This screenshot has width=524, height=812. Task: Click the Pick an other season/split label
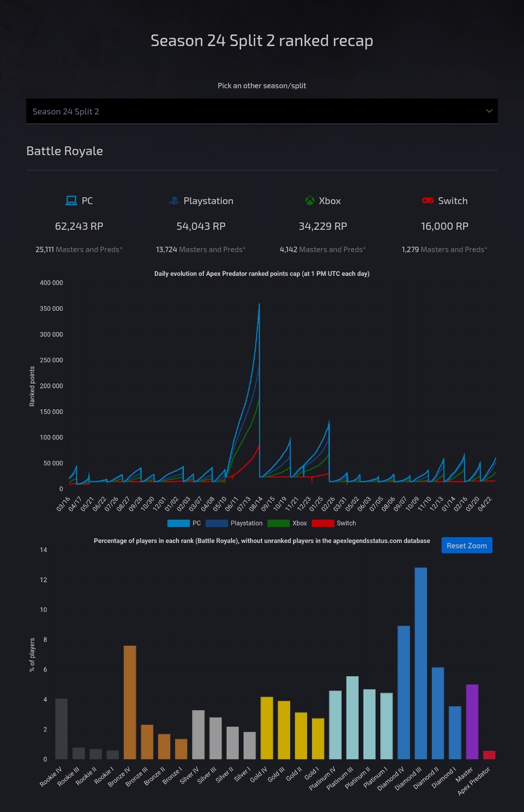point(262,86)
